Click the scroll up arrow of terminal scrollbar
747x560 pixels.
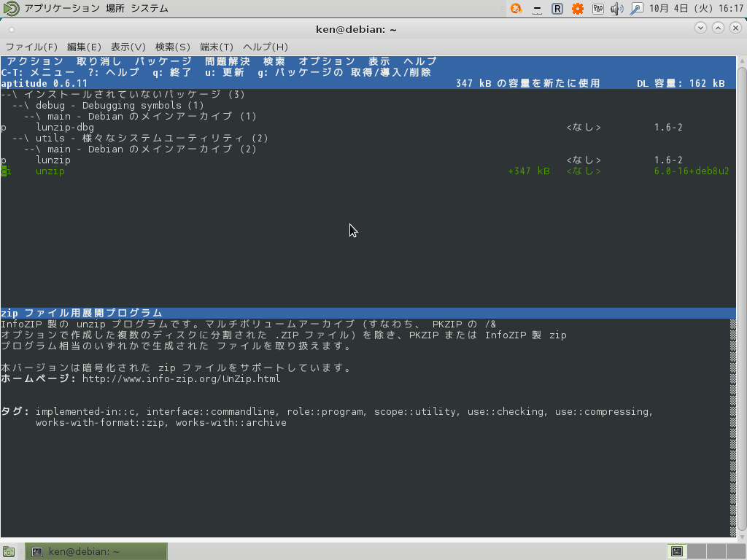742,61
